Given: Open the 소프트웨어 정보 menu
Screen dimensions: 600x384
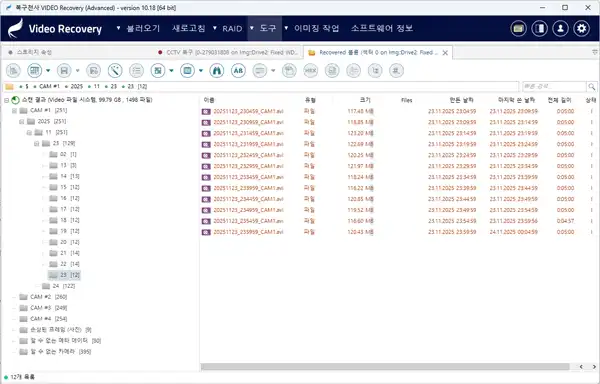Looking at the screenshot, I should coord(382,28).
